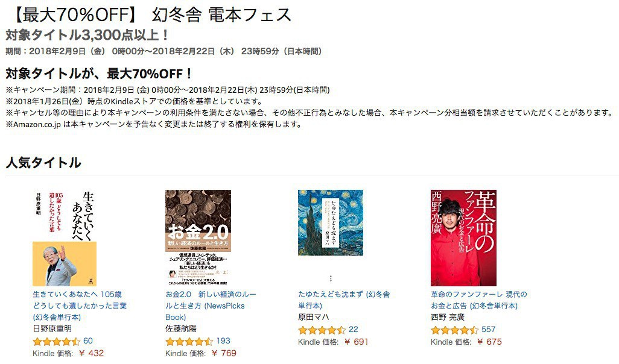
Task: Click the ¥691 Kindle price
Action: (x=356, y=342)
